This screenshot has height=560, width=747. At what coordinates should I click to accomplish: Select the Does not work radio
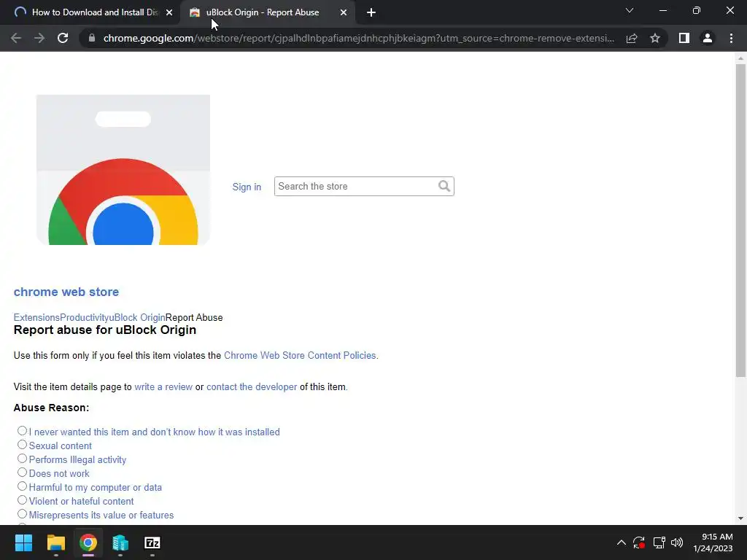click(x=22, y=472)
